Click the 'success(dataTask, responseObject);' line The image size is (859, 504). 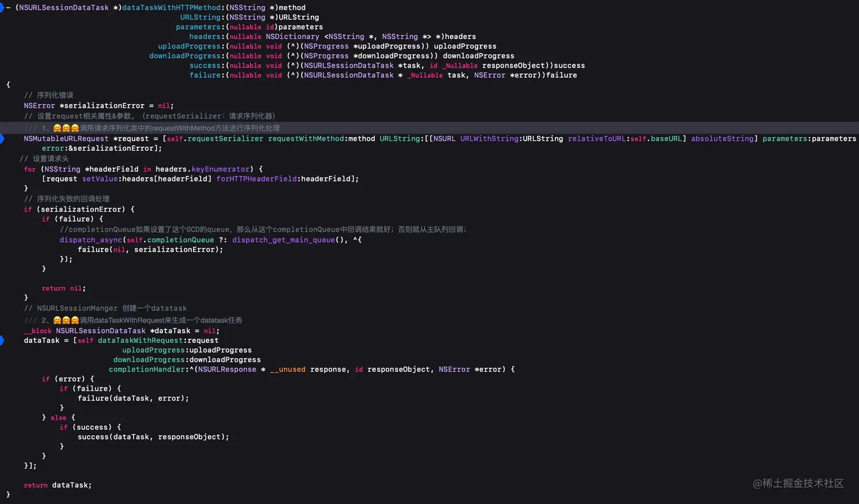pos(153,437)
